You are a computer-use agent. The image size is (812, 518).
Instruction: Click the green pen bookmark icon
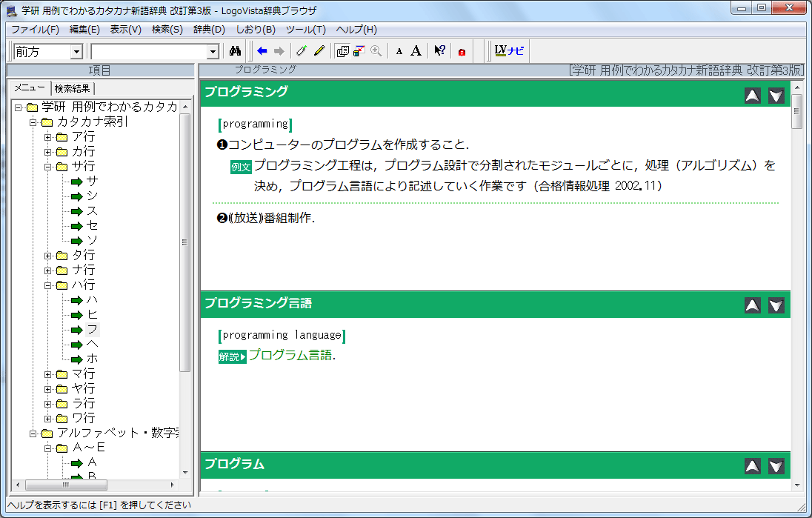click(301, 51)
